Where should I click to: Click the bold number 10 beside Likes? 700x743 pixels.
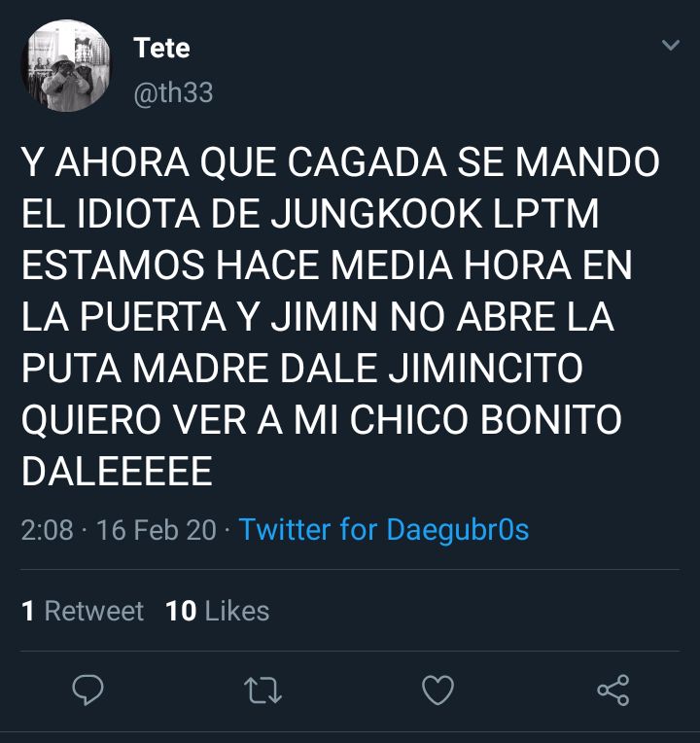tap(181, 611)
